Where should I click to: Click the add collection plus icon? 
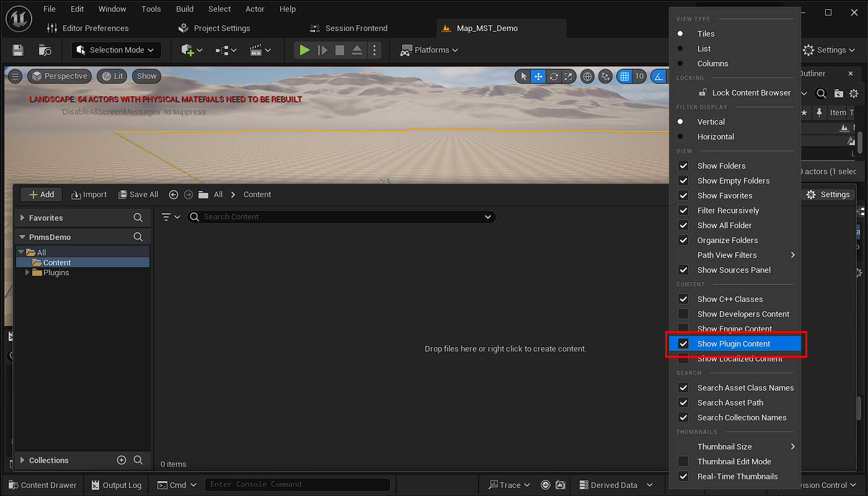(x=122, y=460)
